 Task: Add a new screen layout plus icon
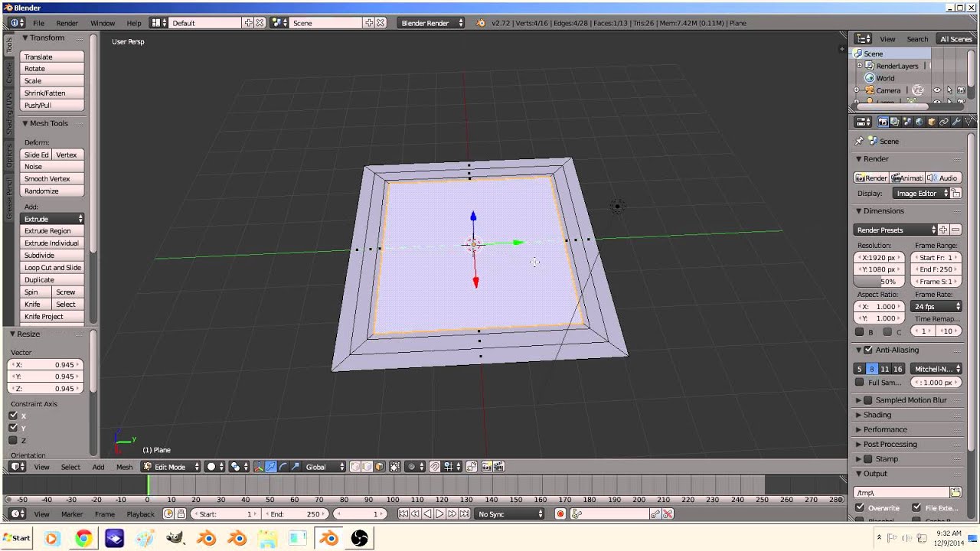[x=248, y=23]
